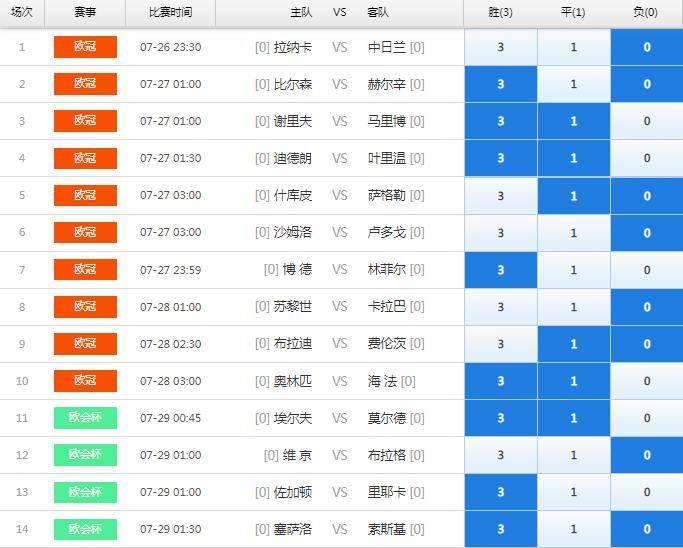This screenshot has width=683, height=548.
Task: Select win (3) for 沙姆洛 vs 卢多戈
Action: (500, 233)
